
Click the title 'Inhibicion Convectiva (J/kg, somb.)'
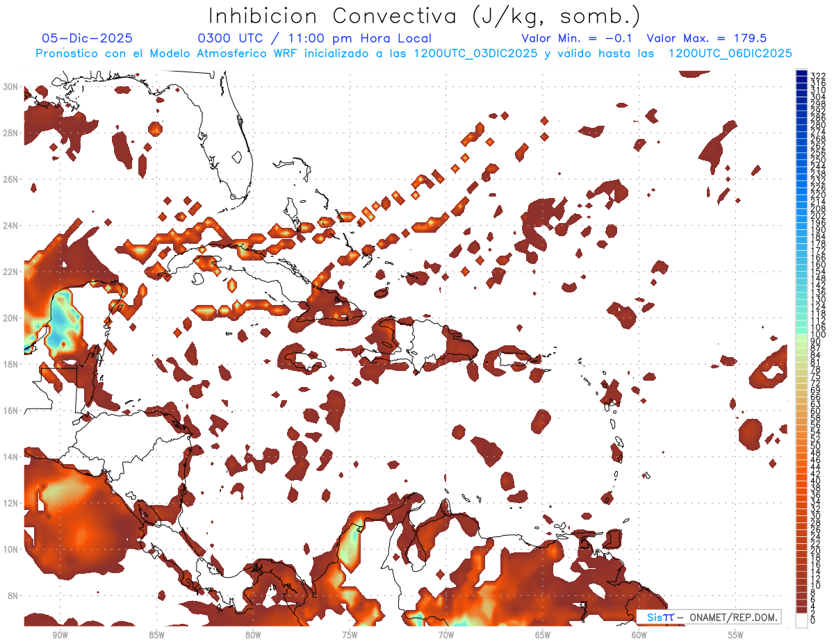tap(425, 16)
